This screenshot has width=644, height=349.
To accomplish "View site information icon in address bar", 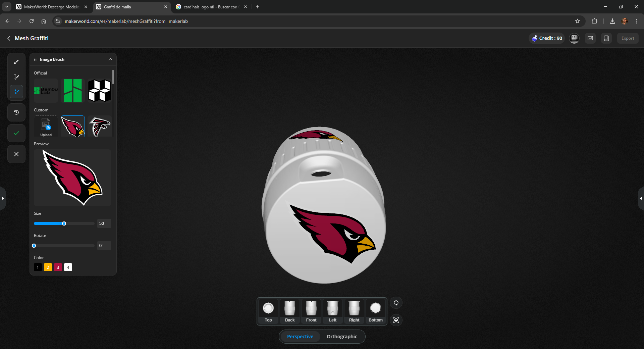I will pyautogui.click(x=58, y=21).
